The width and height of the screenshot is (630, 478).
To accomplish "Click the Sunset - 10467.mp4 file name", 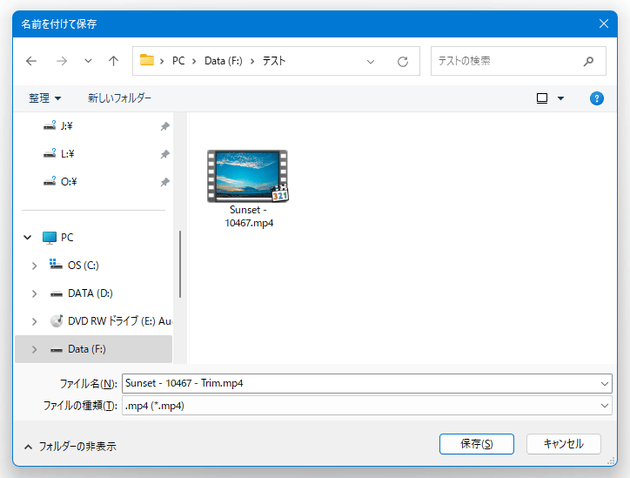I will tap(249, 216).
